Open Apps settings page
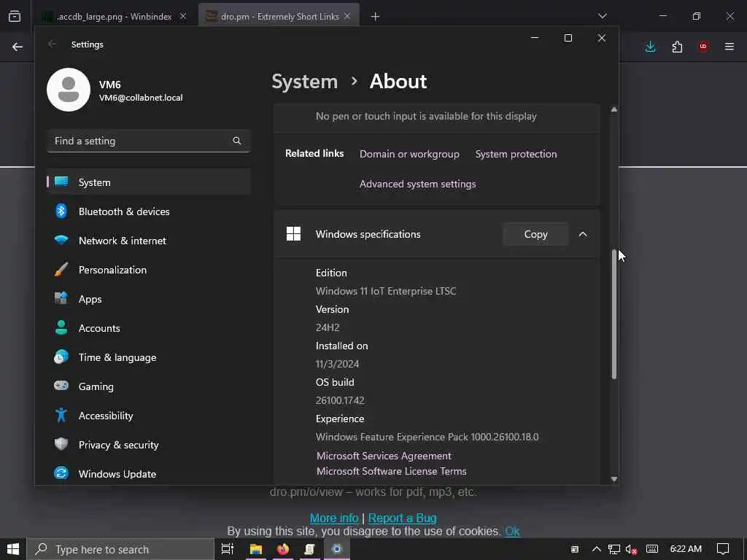Viewport: 747px width, 560px height. pyautogui.click(x=149, y=299)
